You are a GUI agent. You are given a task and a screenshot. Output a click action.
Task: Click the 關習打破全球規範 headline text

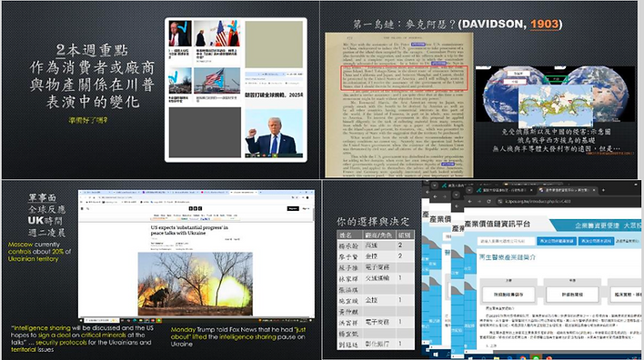coord(274,95)
